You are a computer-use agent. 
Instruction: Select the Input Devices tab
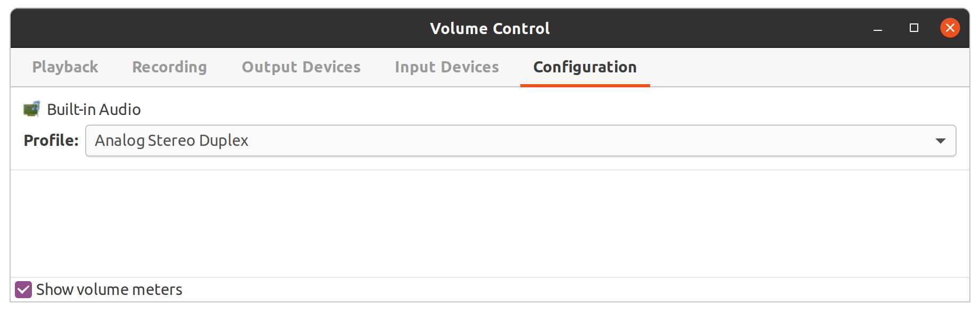click(447, 67)
